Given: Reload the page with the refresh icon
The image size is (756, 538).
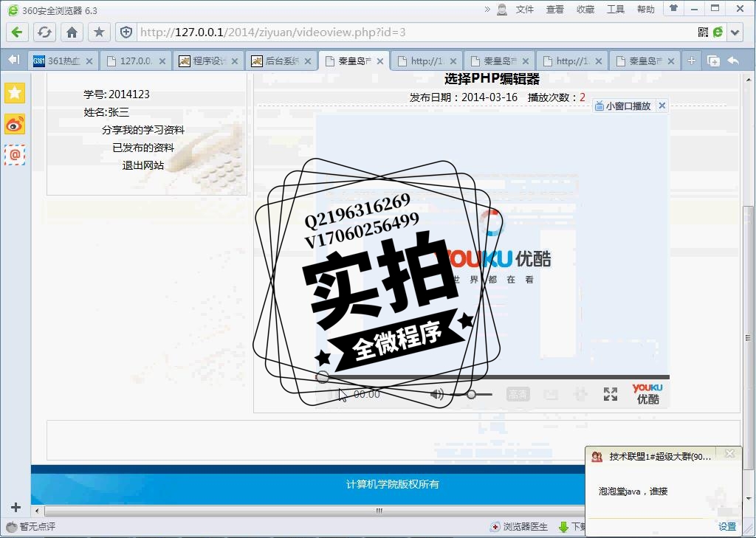Looking at the screenshot, I should pyautogui.click(x=44, y=32).
